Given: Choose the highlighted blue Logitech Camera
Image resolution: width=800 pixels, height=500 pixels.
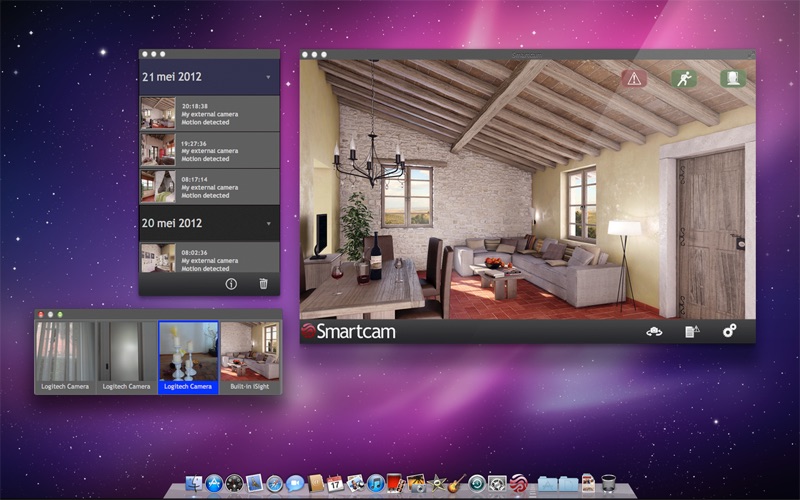Looking at the screenshot, I should click(188, 357).
